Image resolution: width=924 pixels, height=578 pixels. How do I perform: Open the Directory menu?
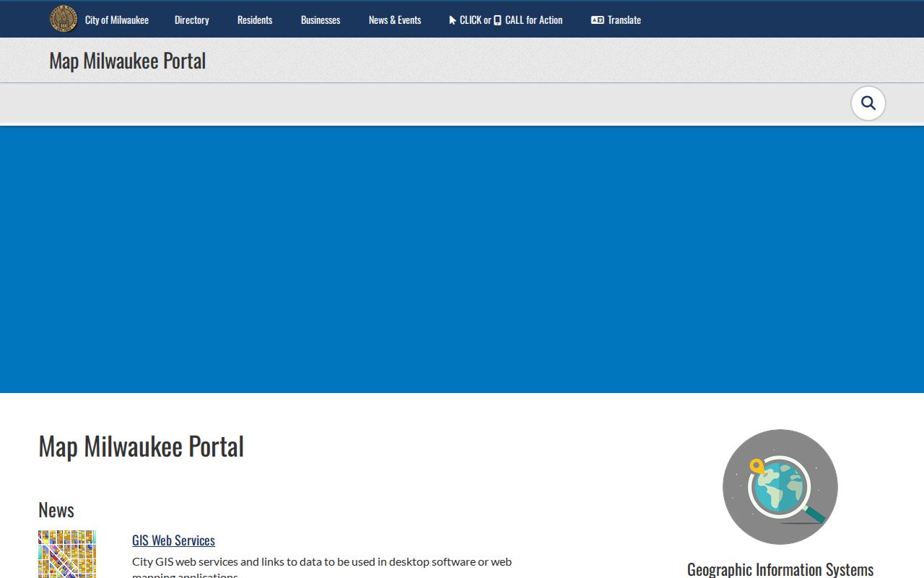192,20
